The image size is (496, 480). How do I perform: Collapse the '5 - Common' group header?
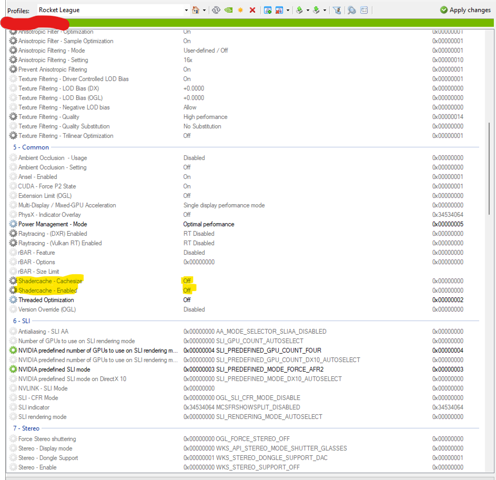point(31,147)
